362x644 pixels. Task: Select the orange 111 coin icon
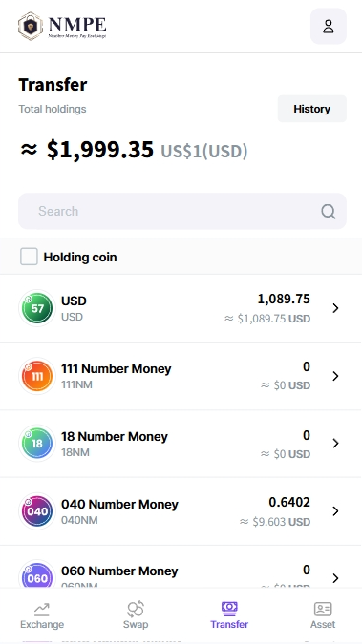click(37, 376)
